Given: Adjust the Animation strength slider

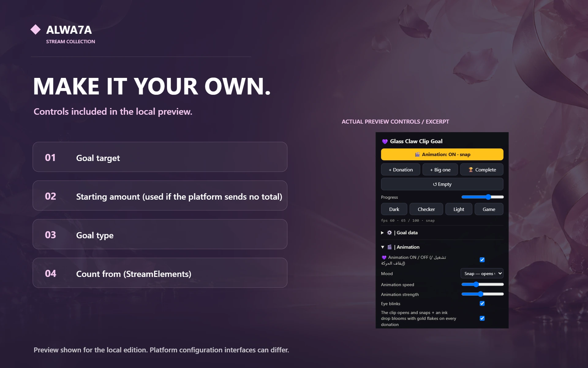Looking at the screenshot, I should [x=482, y=294].
